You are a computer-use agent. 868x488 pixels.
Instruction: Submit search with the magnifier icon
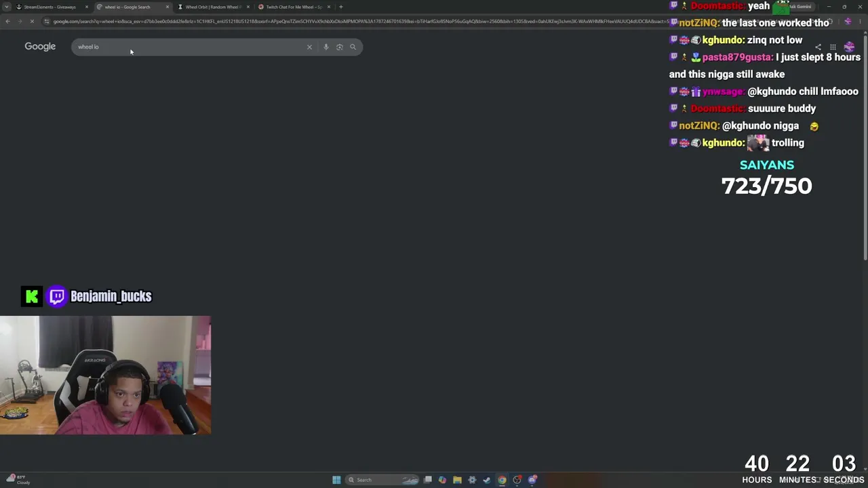(x=353, y=47)
